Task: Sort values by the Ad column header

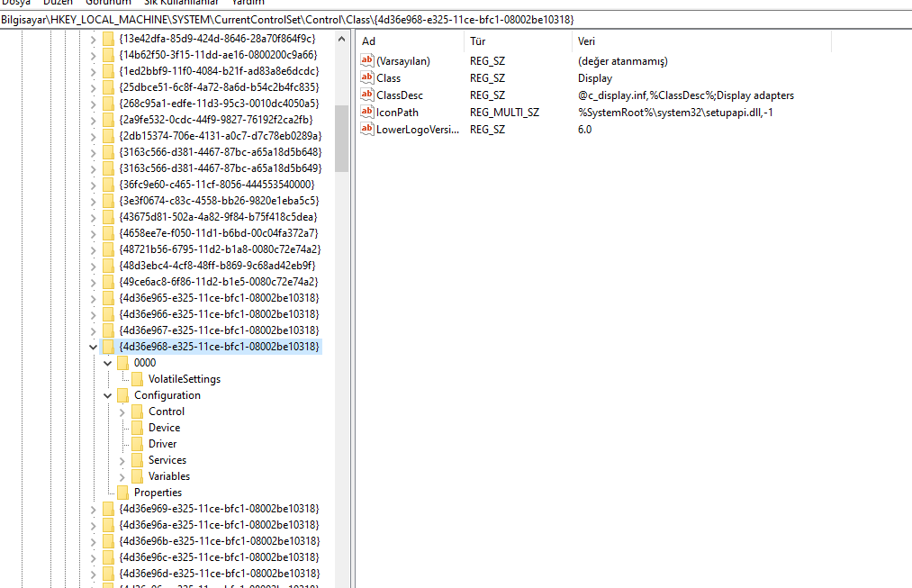Action: click(410, 41)
